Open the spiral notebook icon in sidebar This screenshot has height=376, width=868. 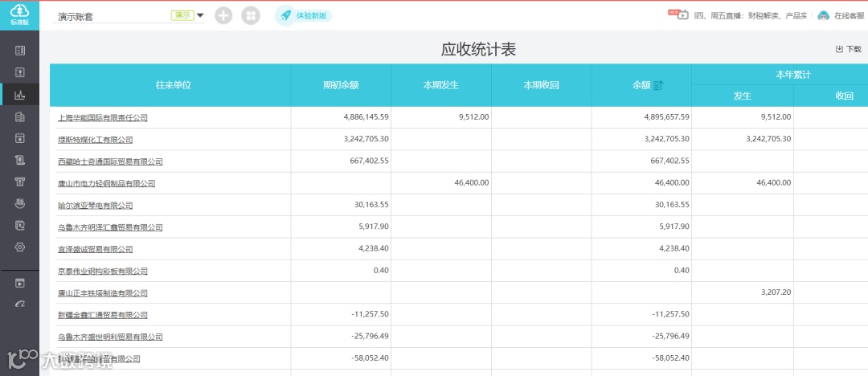click(20, 72)
